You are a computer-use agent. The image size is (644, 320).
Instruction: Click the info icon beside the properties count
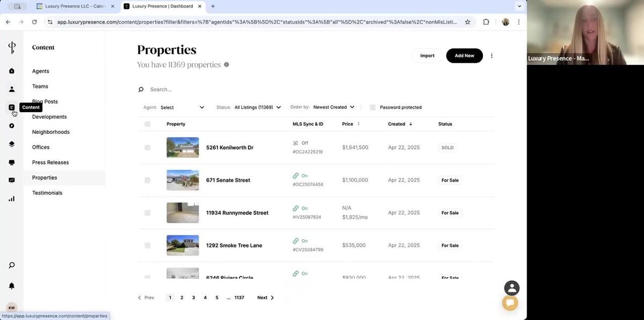(226, 64)
